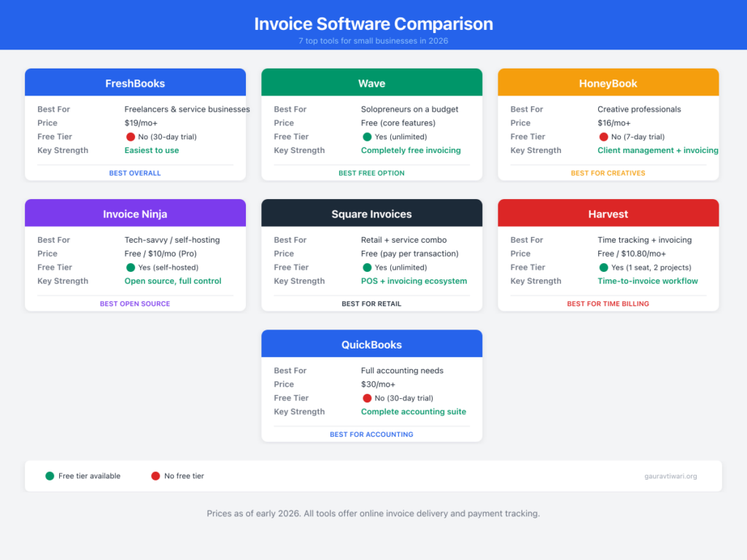The image size is (747, 560).
Task: Toggle the 'No free tier' legend indicator
Action: pyautogui.click(x=155, y=475)
